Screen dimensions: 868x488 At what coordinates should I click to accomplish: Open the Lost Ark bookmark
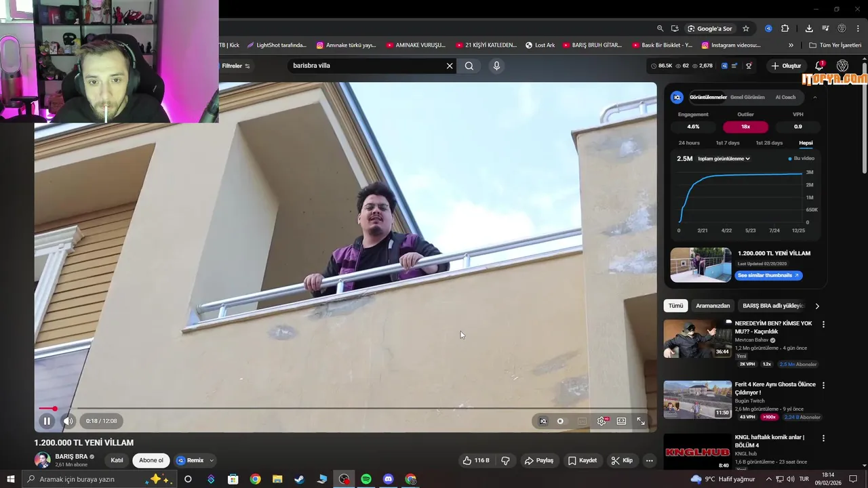[x=540, y=45]
